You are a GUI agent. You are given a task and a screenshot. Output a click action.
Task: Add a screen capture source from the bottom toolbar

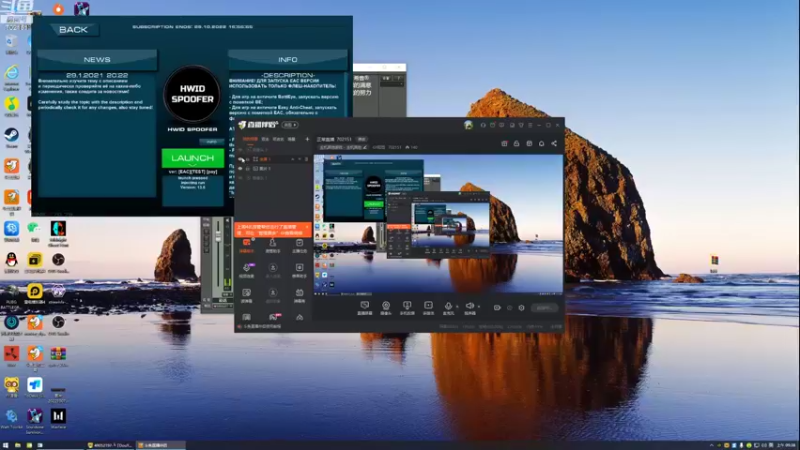[365, 308]
